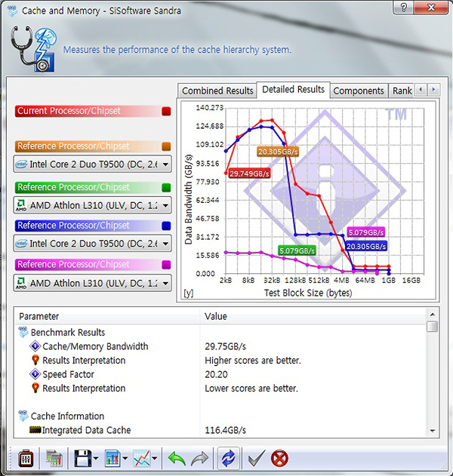Click the 116.4GB/s cache value
The height and width of the screenshot is (476, 453).
[226, 430]
